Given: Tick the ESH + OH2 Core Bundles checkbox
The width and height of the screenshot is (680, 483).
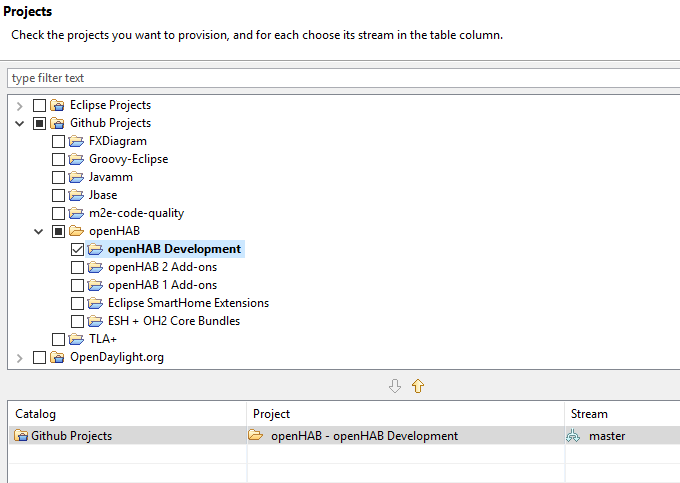Looking at the screenshot, I should [x=77, y=321].
